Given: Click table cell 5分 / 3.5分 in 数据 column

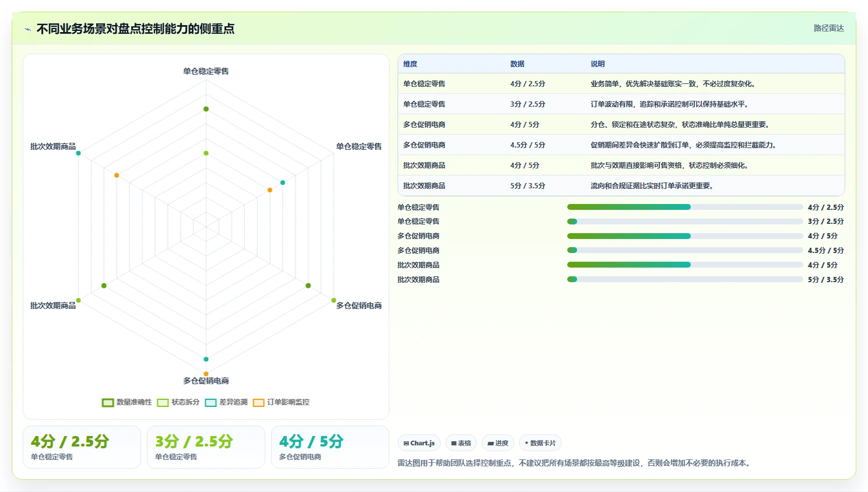Looking at the screenshot, I should click(x=528, y=186).
